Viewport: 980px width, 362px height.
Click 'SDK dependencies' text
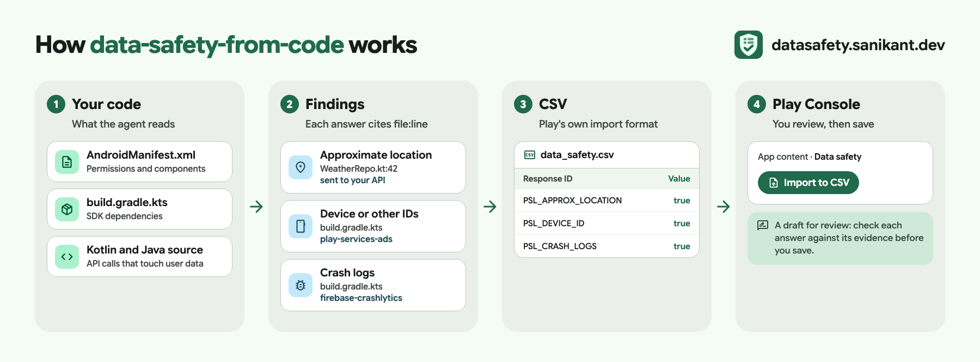(x=125, y=216)
